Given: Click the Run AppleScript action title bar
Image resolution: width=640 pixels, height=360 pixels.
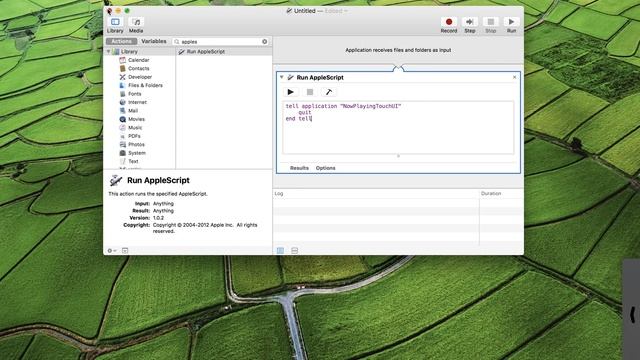Looking at the screenshot, I should coord(398,77).
